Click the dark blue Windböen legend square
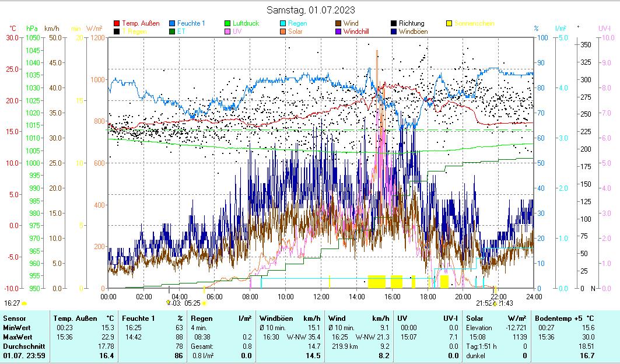 (x=394, y=32)
